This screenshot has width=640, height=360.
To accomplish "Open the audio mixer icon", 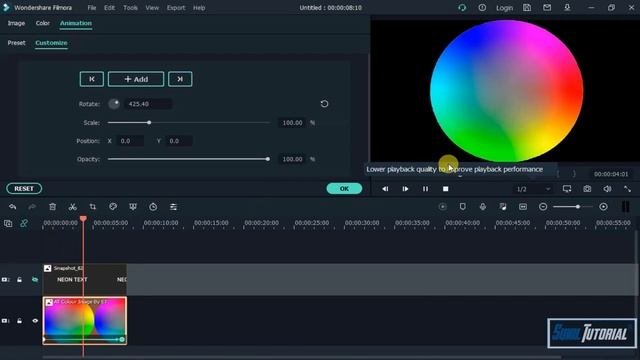I will [503, 207].
